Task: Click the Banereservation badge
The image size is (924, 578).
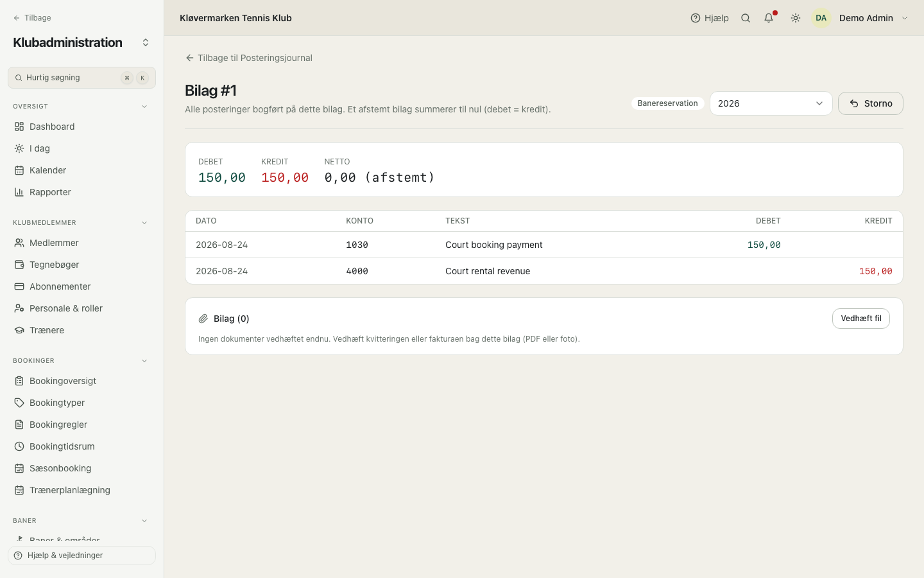Action: pos(667,103)
